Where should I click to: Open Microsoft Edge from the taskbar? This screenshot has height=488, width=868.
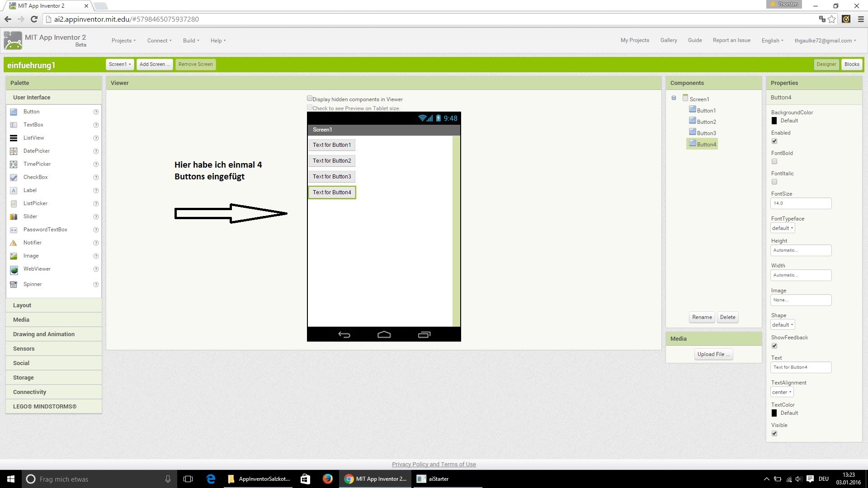pyautogui.click(x=211, y=479)
